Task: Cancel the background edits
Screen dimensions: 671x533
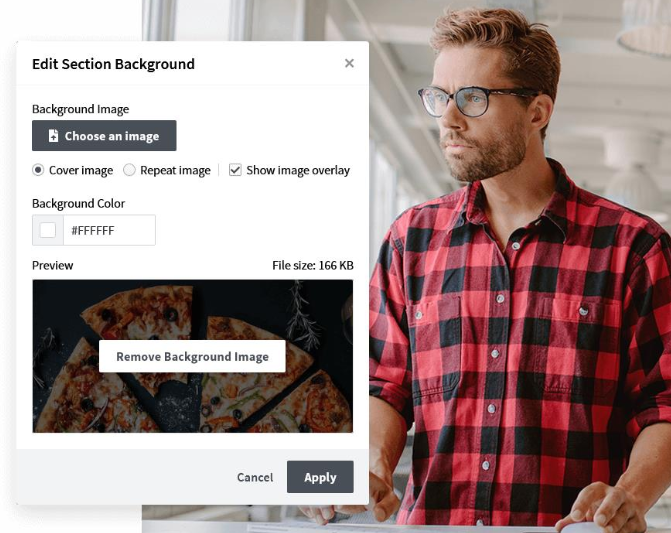Action: (255, 477)
